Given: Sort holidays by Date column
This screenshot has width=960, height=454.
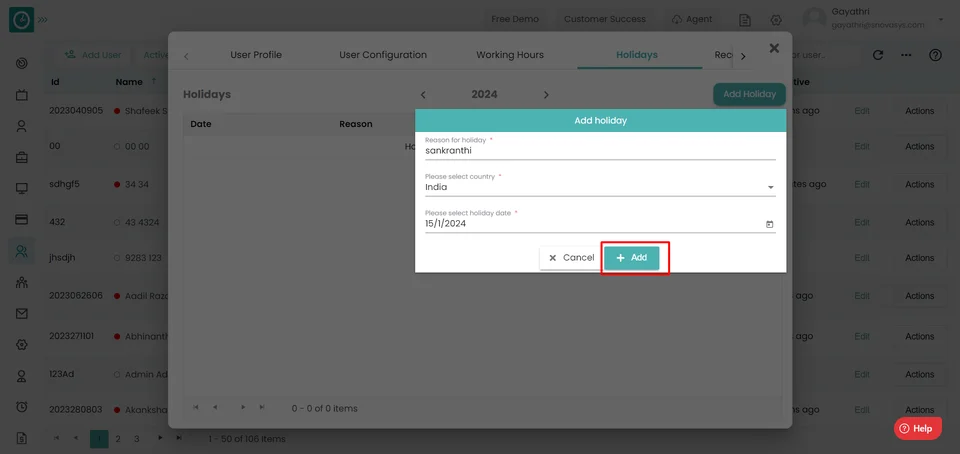Looking at the screenshot, I should click(201, 124).
